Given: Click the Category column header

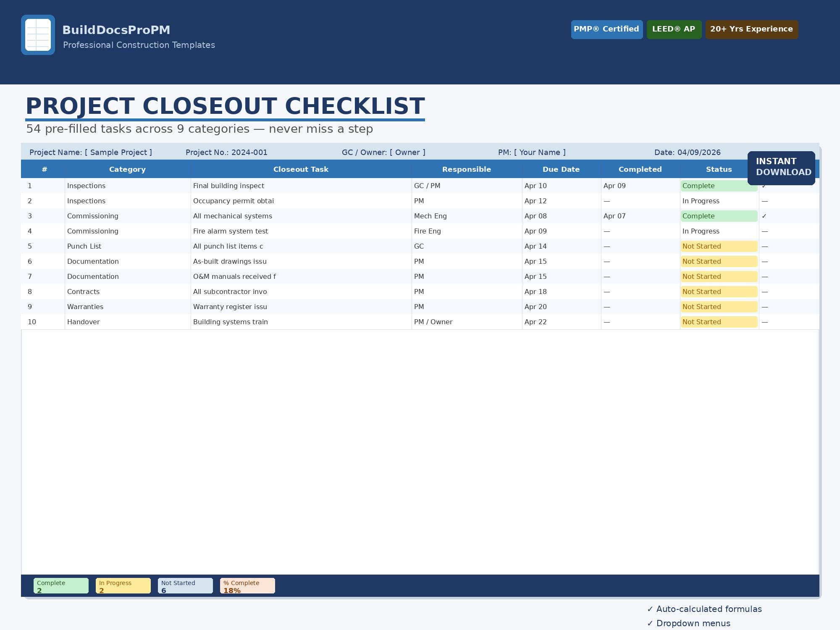Looking at the screenshot, I should point(128,169).
